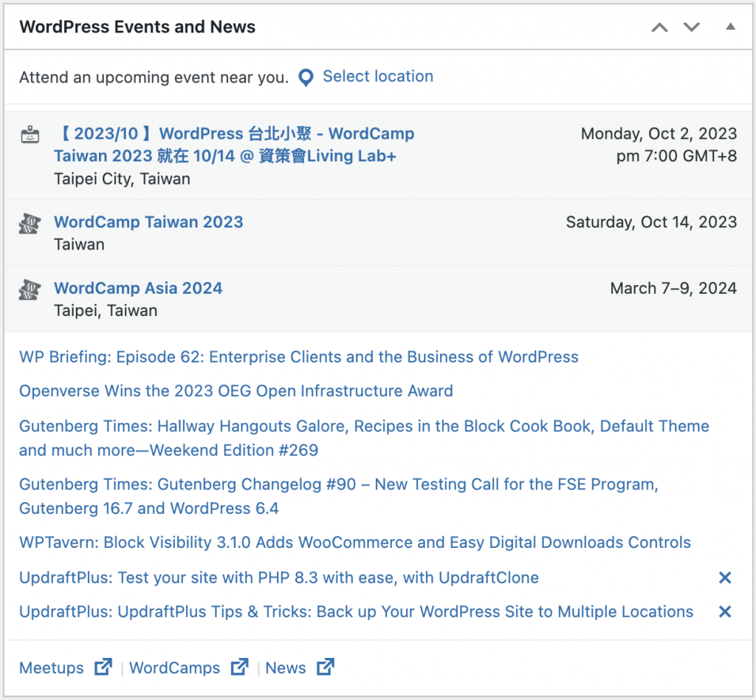Click the 'Monday, Oct 2, 2023' date text
The image size is (756, 700).
[659, 134]
